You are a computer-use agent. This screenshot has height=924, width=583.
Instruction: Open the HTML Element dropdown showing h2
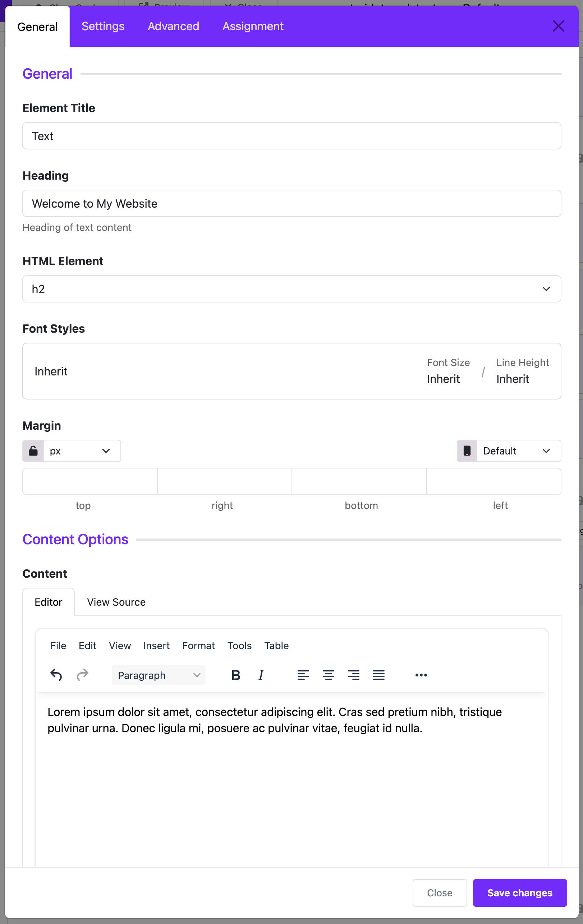click(x=292, y=289)
